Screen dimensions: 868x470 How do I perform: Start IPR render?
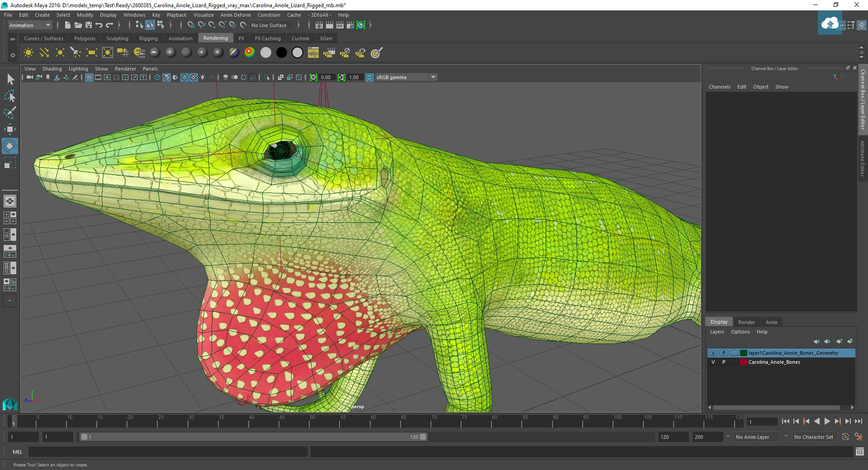[x=340, y=25]
